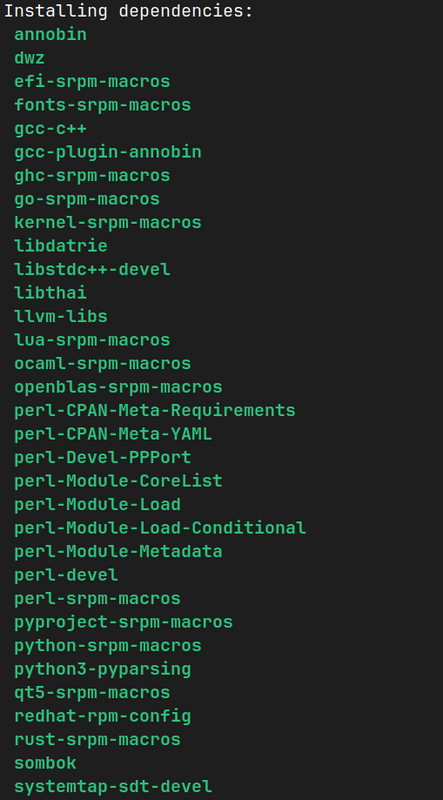This screenshot has width=443, height=800.
Task: Select llvm-libs package line
Action: pos(61,316)
